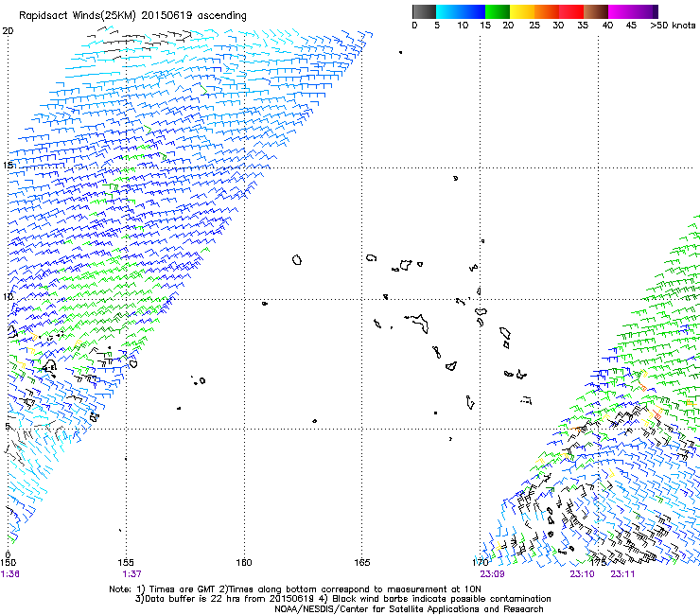Click the purple time stamp '23:11'
Viewport: 700px width, 615px height.
[x=622, y=574]
